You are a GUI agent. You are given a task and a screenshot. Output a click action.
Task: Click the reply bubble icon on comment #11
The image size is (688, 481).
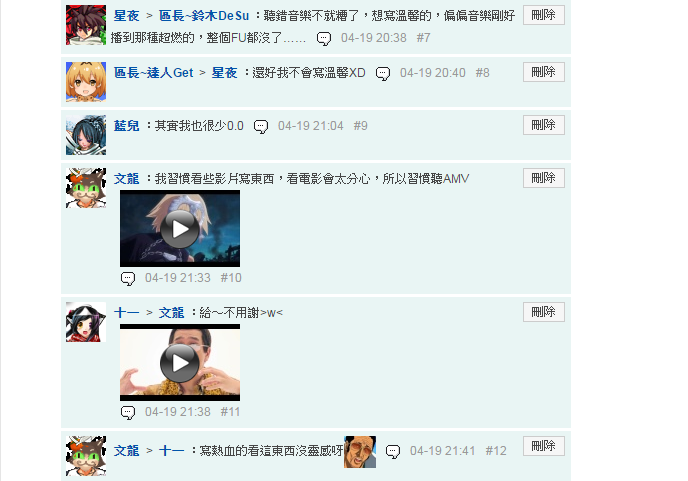(x=128, y=413)
